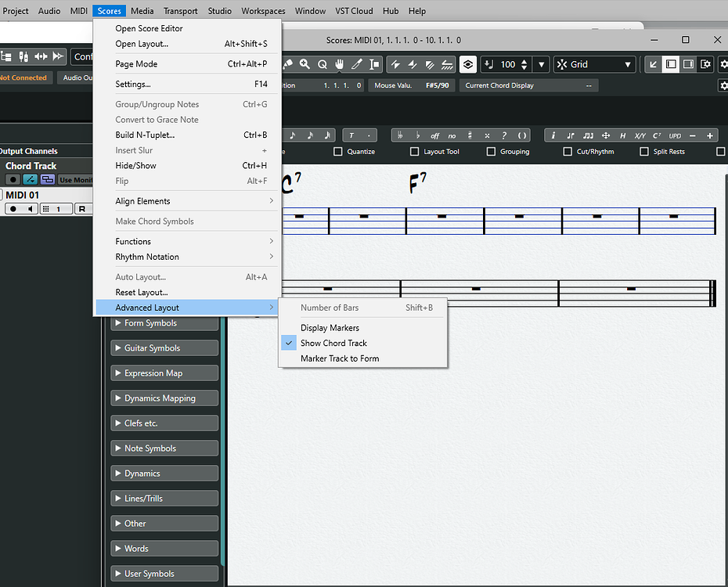
Task: Activate the Hand scroll tool
Action: click(x=338, y=64)
